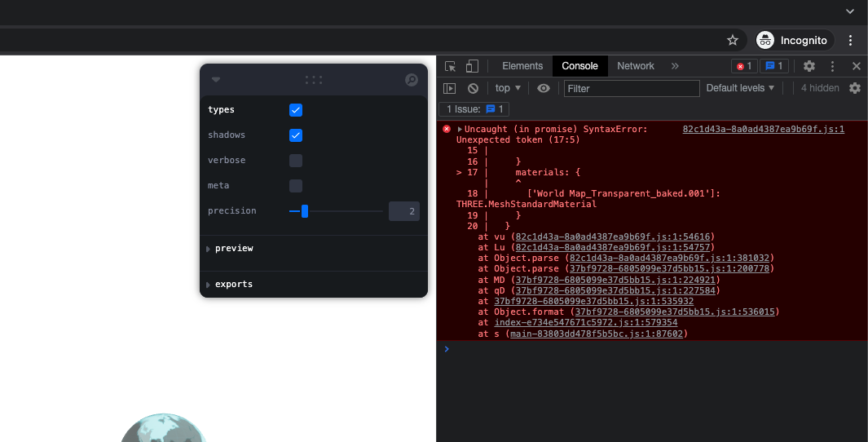Click the globe model in the viewport

[163, 429]
